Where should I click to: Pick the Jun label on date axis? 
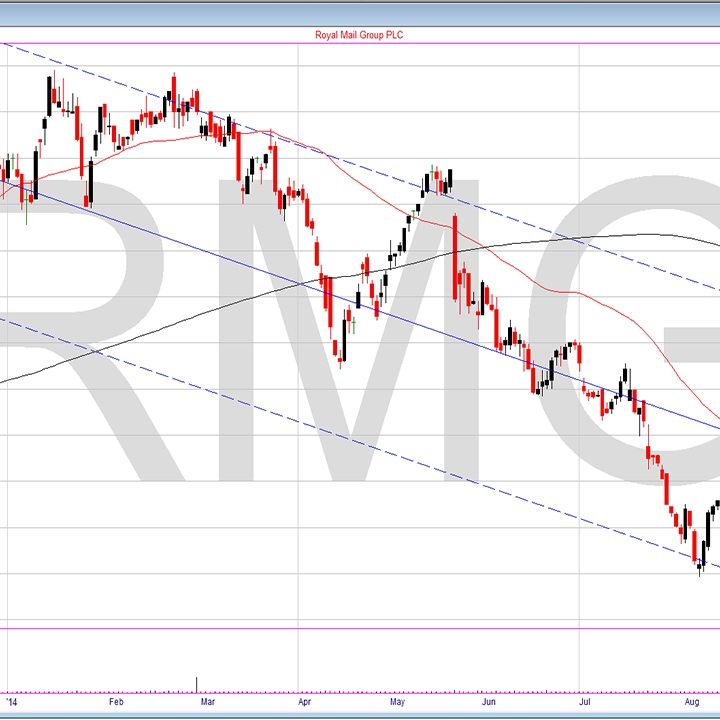coord(488,703)
